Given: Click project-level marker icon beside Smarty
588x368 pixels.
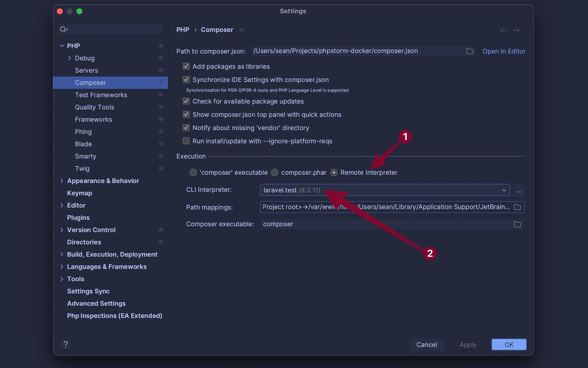Looking at the screenshot, I should [161, 156].
